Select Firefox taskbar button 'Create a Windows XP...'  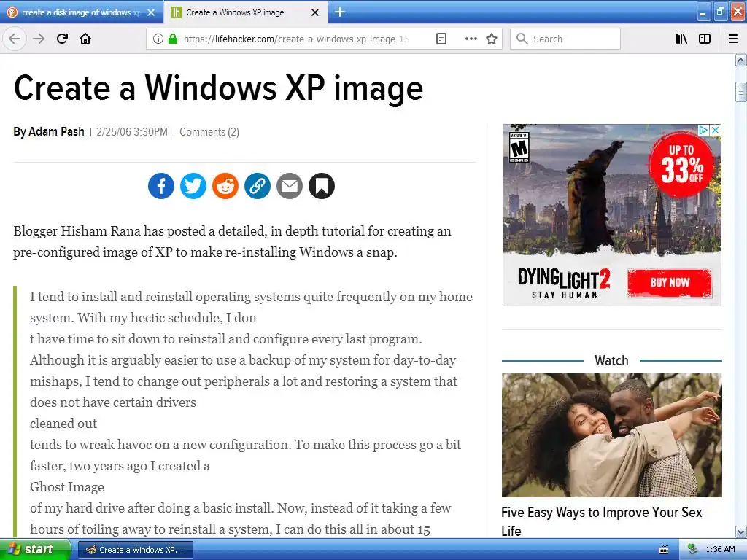click(135, 550)
